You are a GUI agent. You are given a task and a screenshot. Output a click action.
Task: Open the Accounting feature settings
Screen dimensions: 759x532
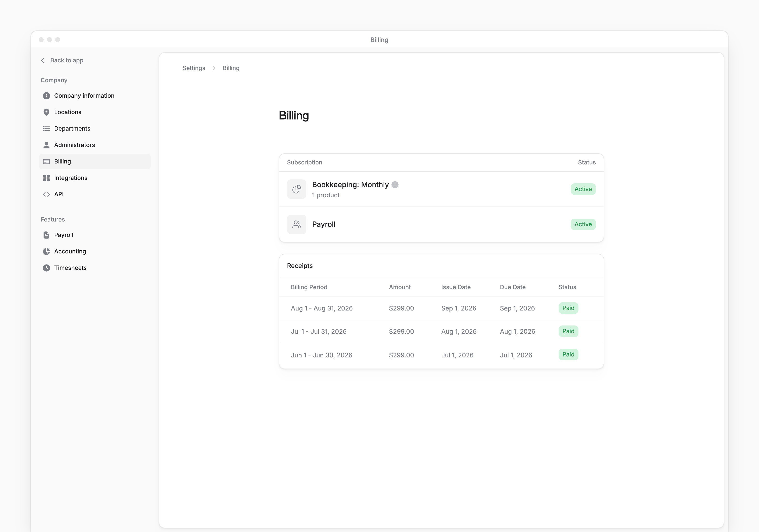95,251
